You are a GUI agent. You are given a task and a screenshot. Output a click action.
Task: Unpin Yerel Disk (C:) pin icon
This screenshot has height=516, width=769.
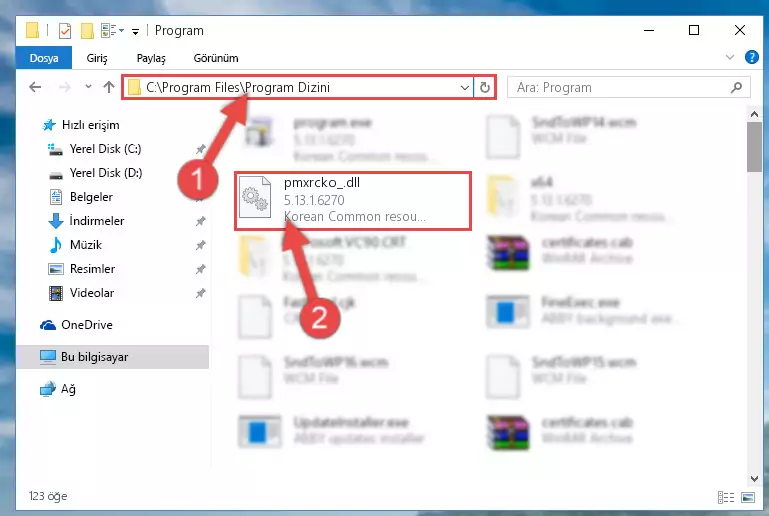200,149
